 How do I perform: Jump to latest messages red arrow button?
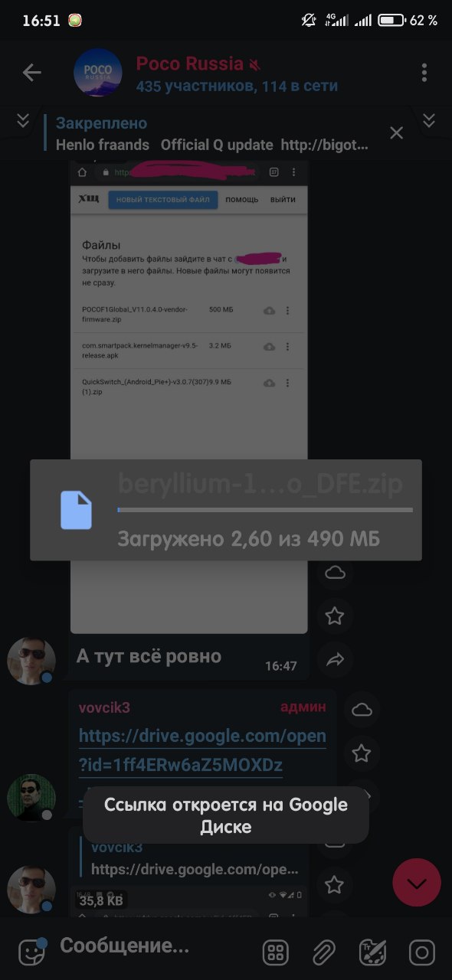[x=417, y=883]
